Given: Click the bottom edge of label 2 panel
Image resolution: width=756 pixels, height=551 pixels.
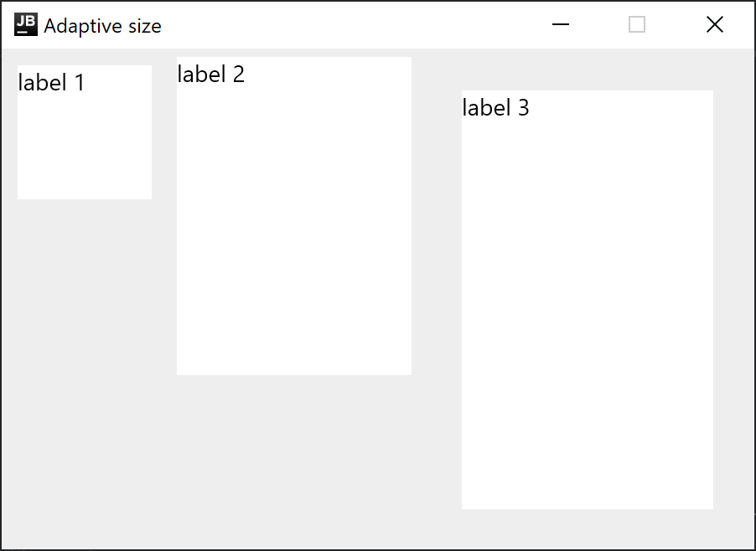Looking at the screenshot, I should tap(294, 372).
